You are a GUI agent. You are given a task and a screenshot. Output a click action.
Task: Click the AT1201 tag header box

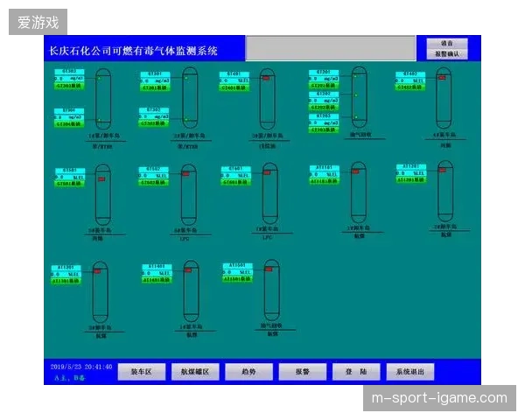(x=411, y=167)
